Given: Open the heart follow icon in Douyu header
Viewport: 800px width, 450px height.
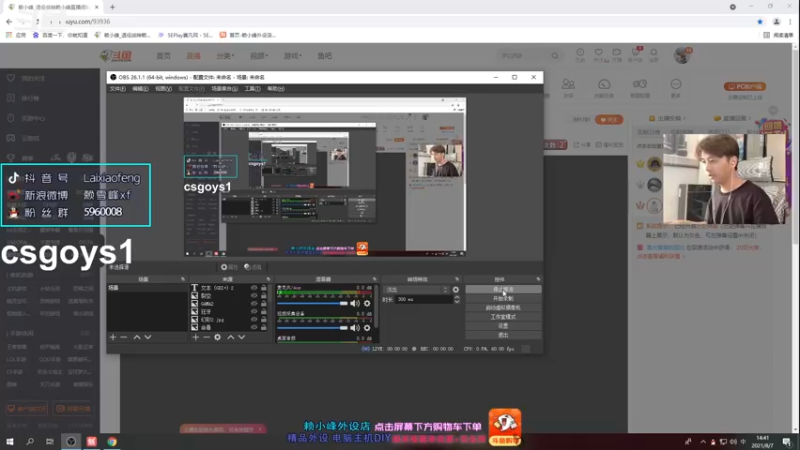Looking at the screenshot, I should [598, 53].
